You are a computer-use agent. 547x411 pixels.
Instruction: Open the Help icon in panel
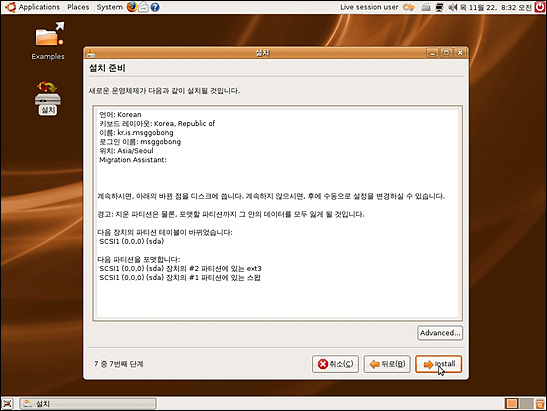pyautogui.click(x=155, y=7)
